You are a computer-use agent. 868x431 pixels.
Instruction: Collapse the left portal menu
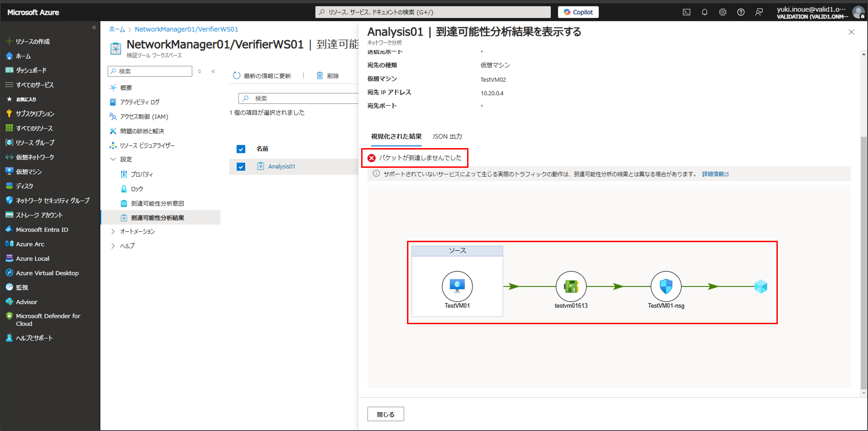94,28
